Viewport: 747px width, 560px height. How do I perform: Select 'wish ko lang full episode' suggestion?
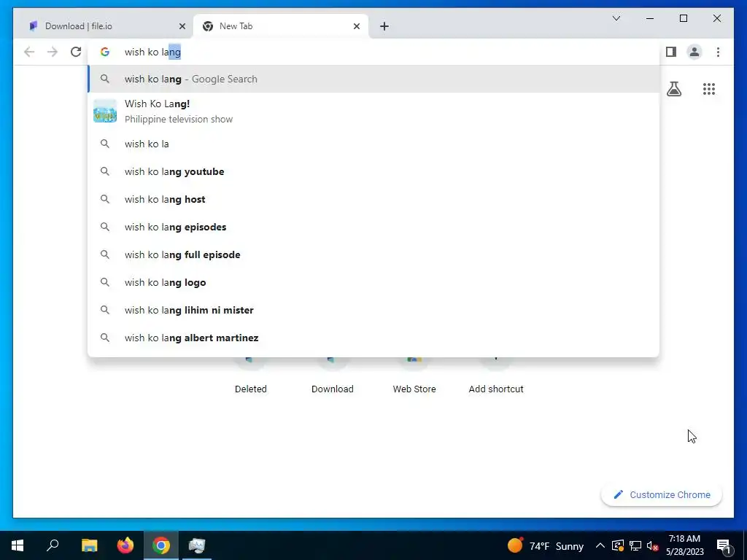373,254
